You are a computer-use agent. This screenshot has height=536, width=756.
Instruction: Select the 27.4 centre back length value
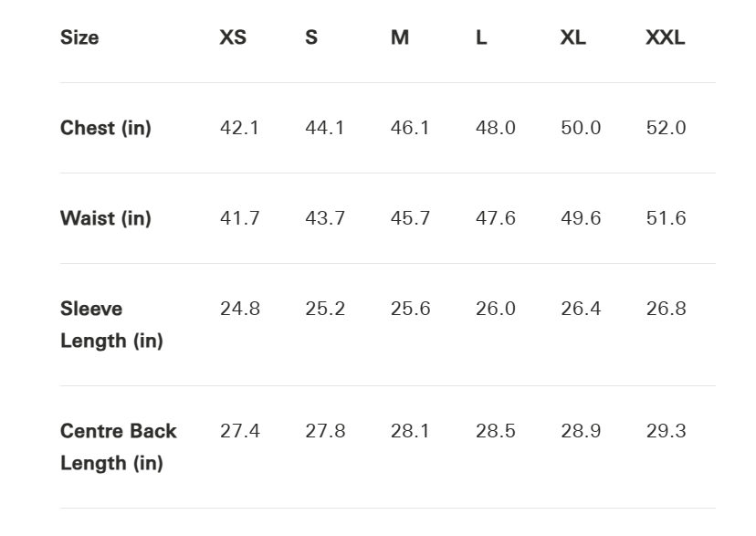(x=239, y=431)
